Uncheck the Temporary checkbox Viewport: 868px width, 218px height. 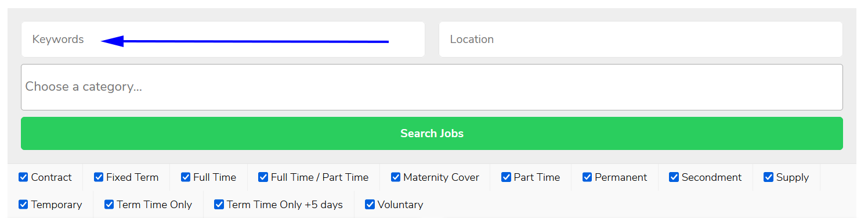pos(23,205)
